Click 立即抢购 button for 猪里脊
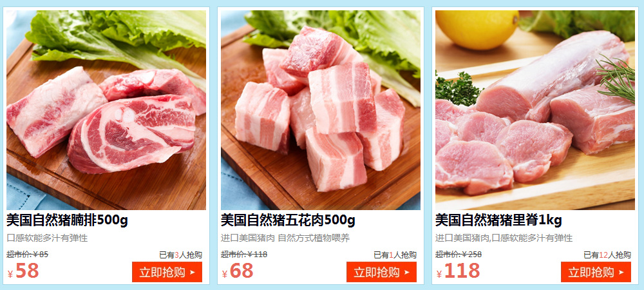Image resolution: width=644 pixels, height=290 pixels. coord(596,272)
